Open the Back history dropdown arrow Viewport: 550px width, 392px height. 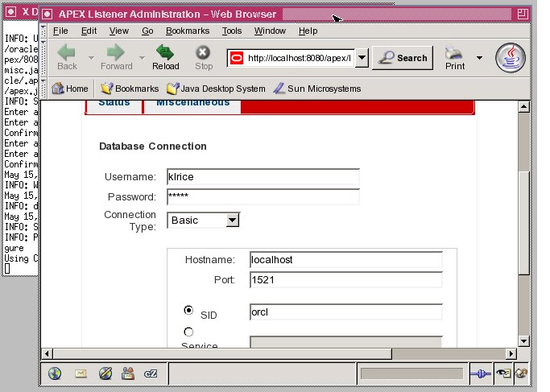[x=91, y=57]
